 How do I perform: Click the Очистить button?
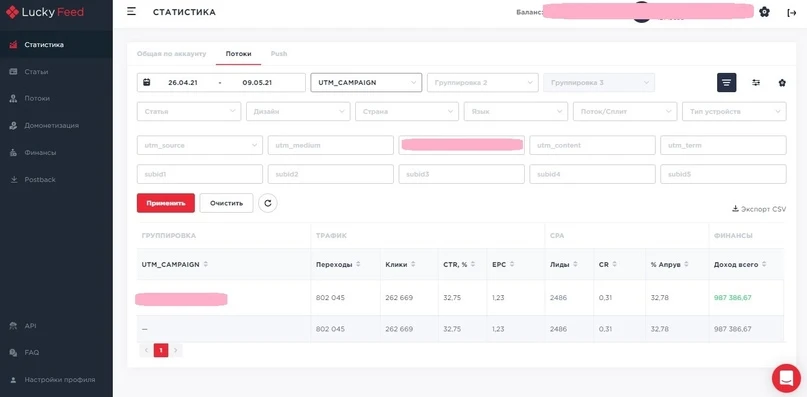(226, 203)
